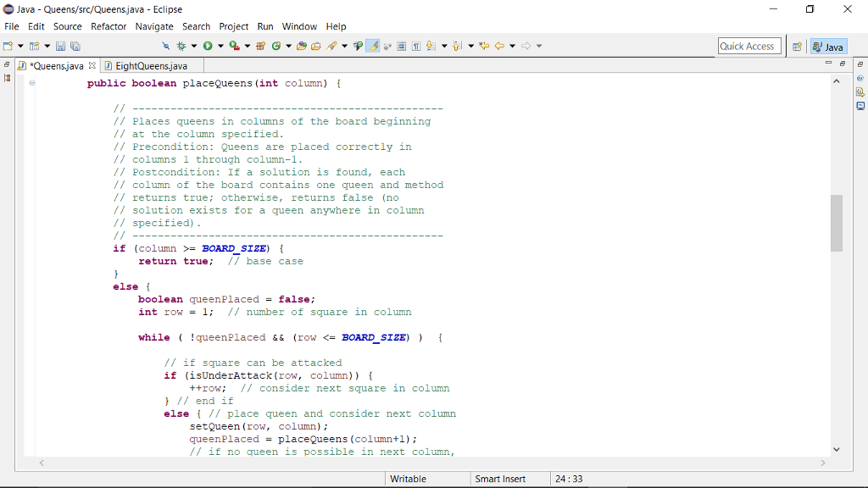Screen dimensions: 868x488
Task: Toggle Mark Occurrences (highlighter icon)
Action: (374, 46)
